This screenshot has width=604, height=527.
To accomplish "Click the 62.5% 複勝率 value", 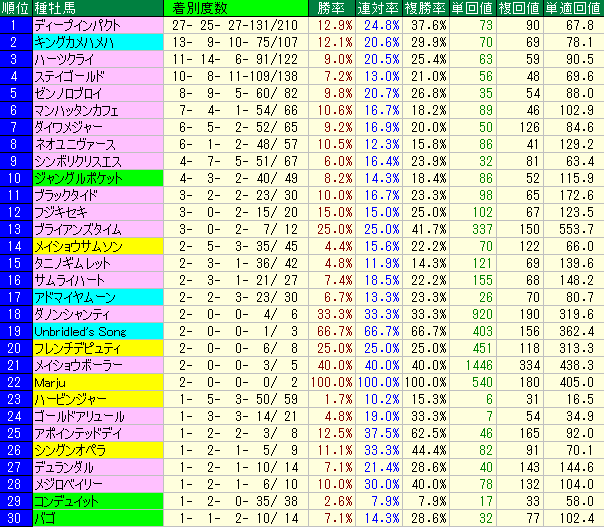I will point(429,433).
